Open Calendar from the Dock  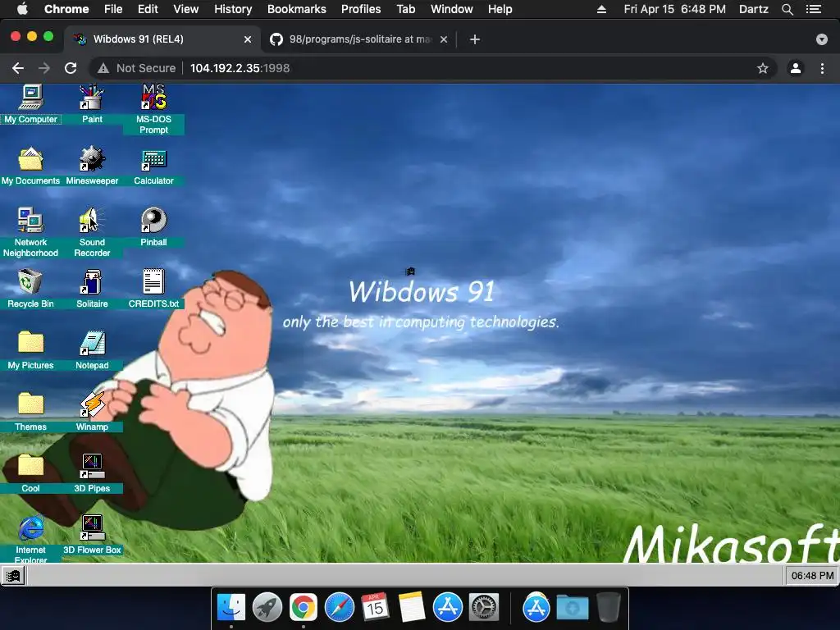point(375,607)
